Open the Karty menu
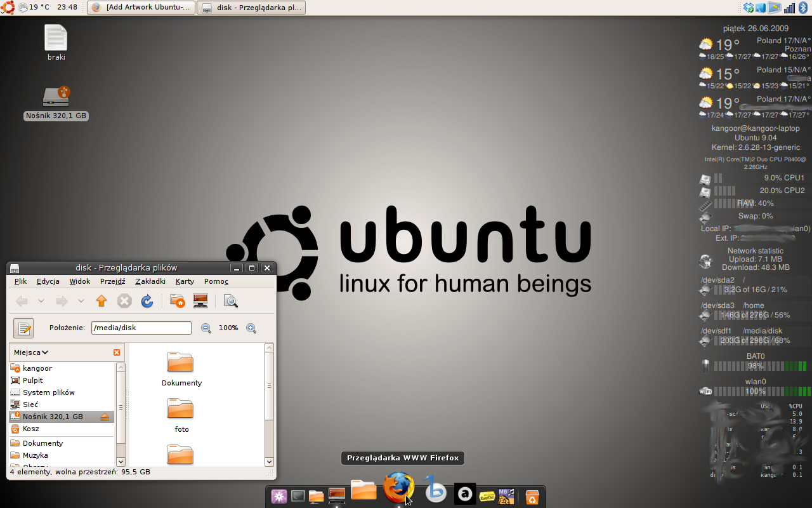This screenshot has width=812, height=508. pyautogui.click(x=185, y=281)
